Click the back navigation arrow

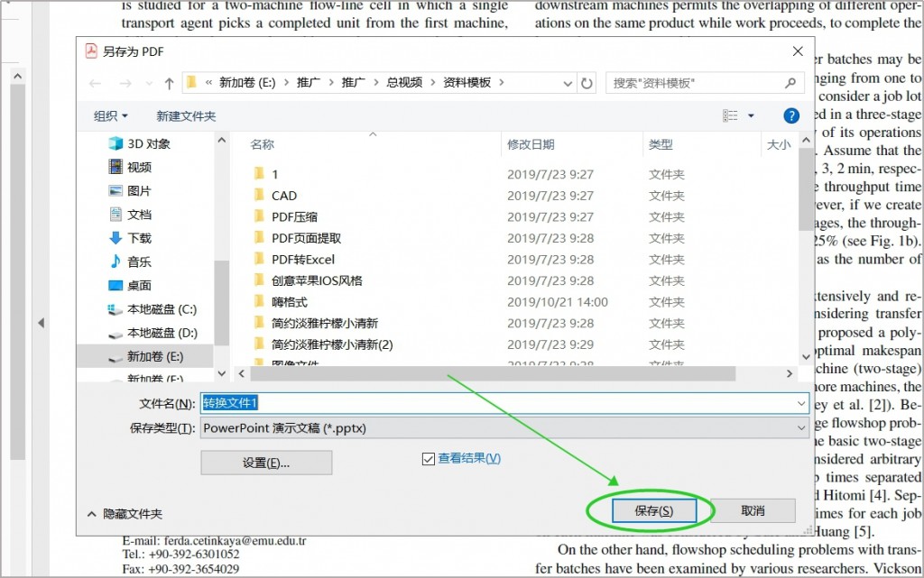pos(96,82)
